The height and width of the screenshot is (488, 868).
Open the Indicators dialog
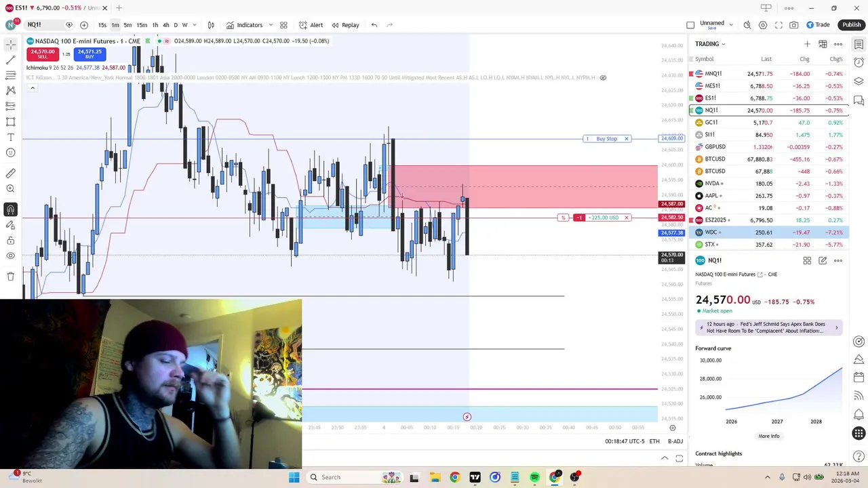point(244,25)
